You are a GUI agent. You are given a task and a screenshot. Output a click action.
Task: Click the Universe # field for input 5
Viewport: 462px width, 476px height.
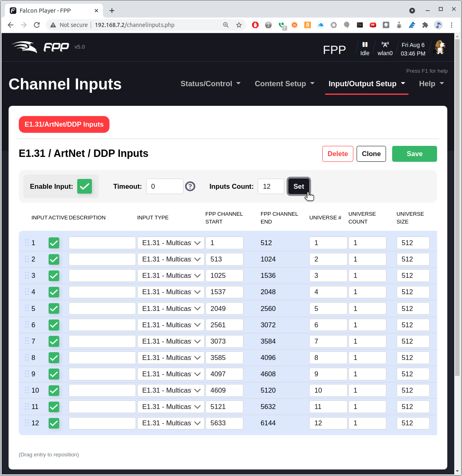[328, 308]
